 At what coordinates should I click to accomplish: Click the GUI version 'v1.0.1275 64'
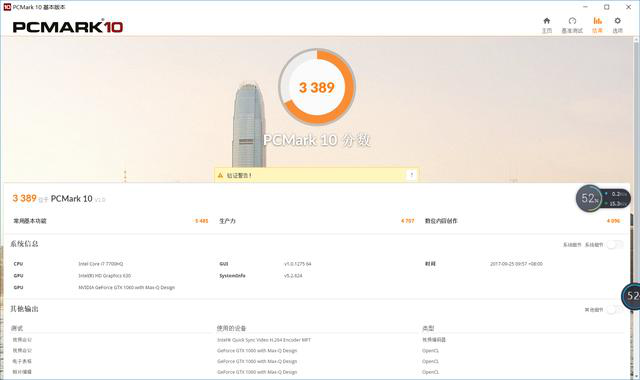click(x=298, y=264)
